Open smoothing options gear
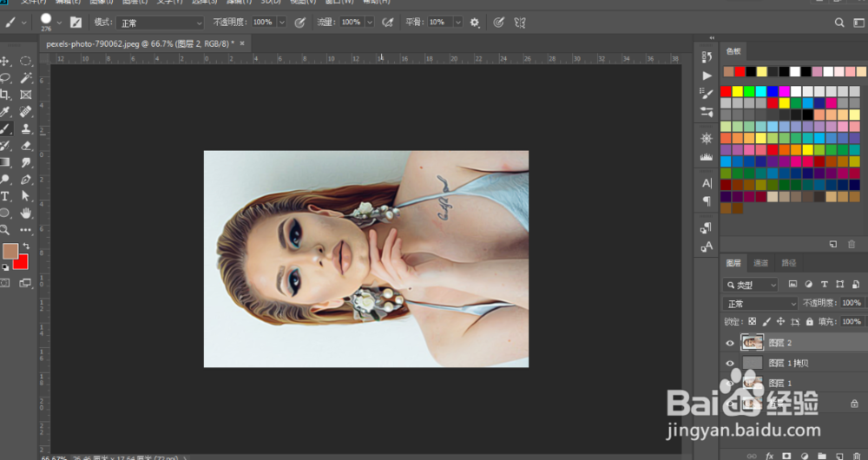 [475, 23]
